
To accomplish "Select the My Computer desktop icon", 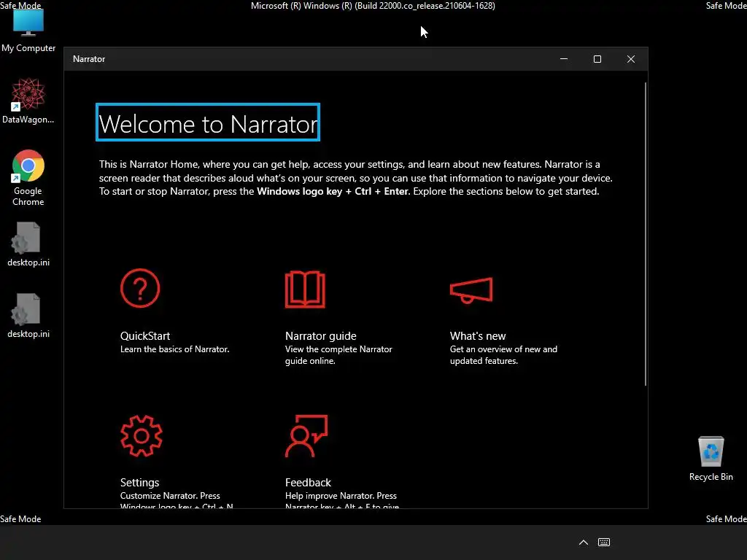I will [x=28, y=30].
